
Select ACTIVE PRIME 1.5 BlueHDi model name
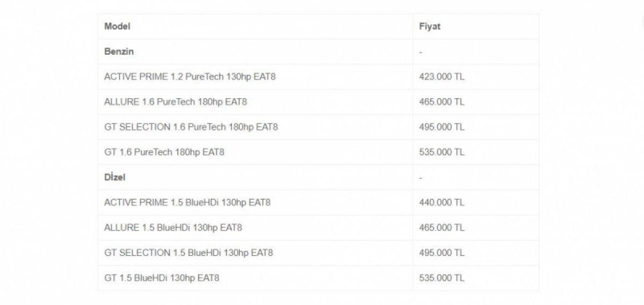pyautogui.click(x=187, y=202)
